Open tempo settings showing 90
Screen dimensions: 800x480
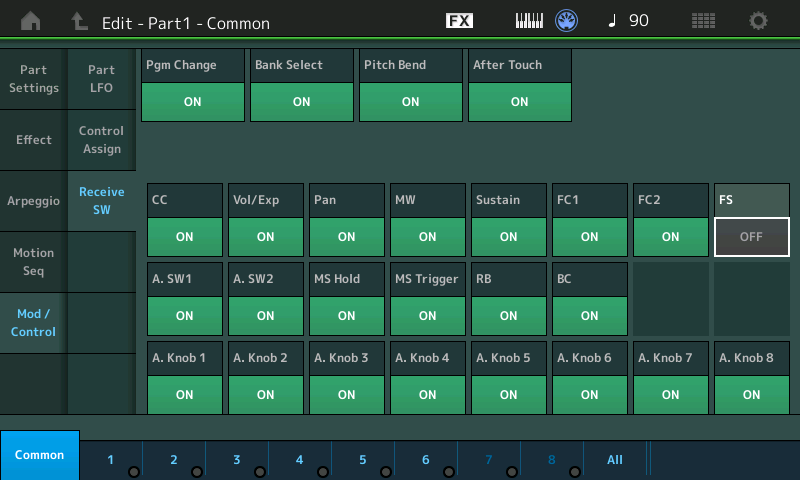(x=629, y=21)
